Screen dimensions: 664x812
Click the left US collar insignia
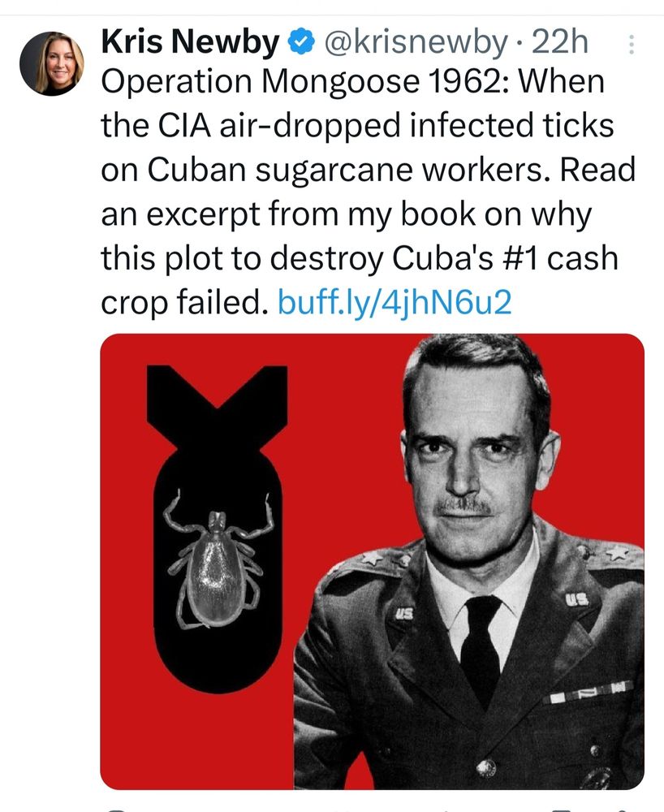(404, 614)
